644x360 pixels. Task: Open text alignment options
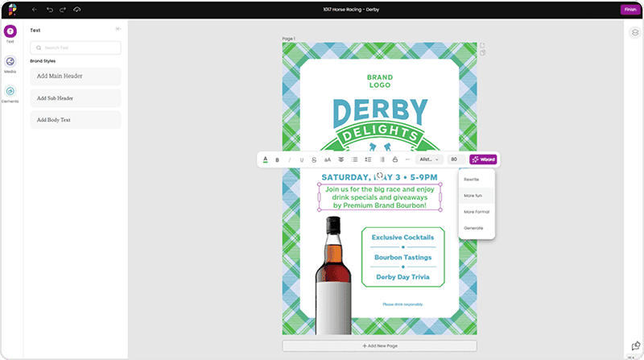tap(341, 159)
